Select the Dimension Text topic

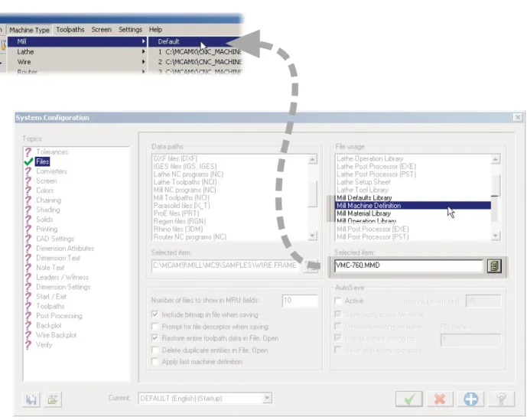coord(58,258)
